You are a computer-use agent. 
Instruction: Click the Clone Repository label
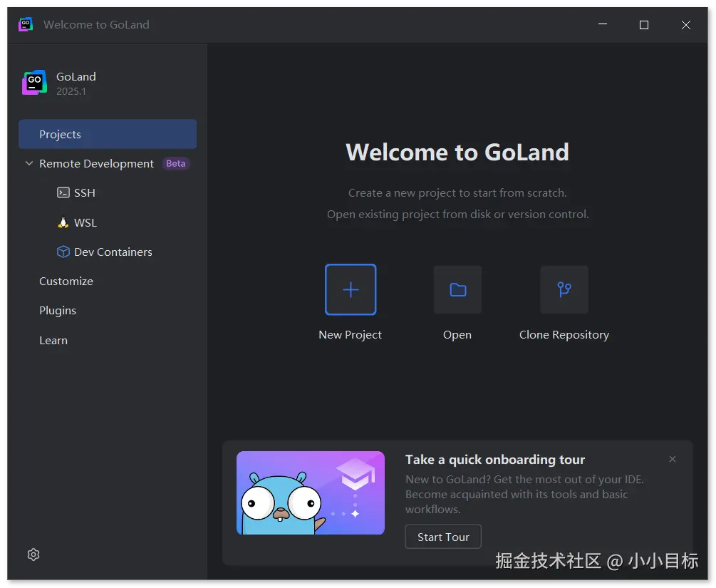tap(564, 335)
